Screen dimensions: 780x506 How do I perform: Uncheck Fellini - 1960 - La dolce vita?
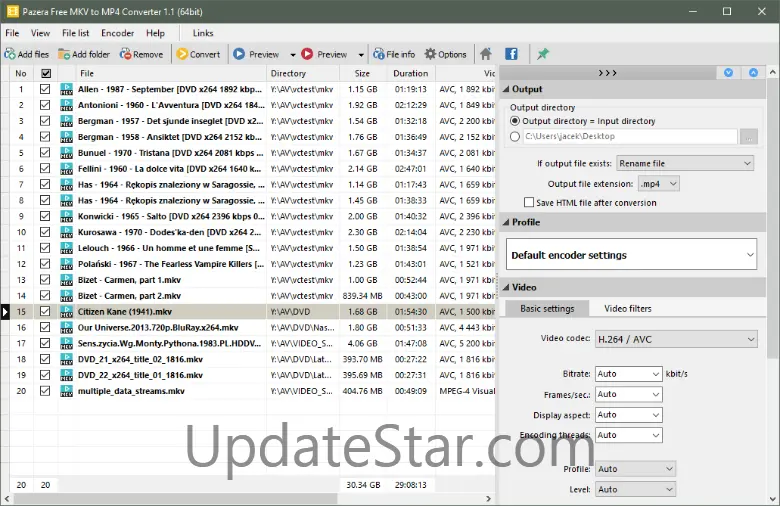[x=45, y=169]
